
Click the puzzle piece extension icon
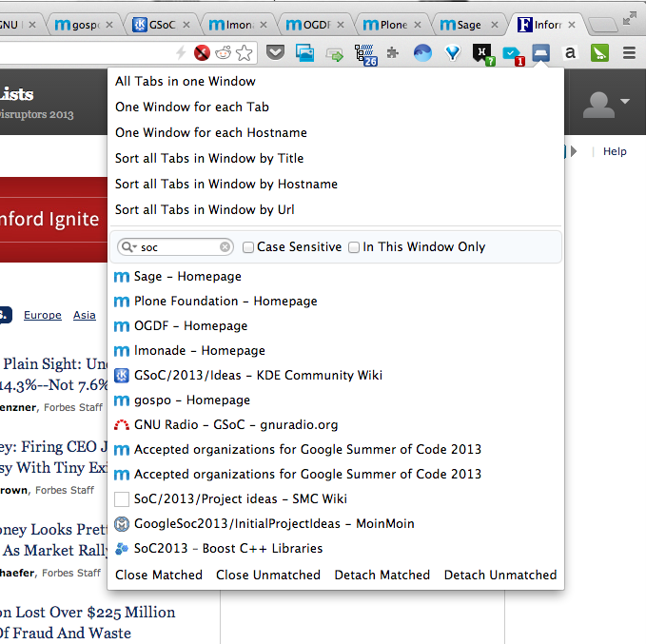(392, 53)
